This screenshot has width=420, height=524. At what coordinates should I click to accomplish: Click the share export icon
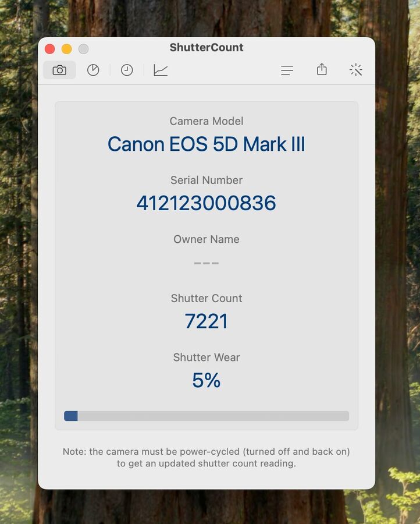322,70
